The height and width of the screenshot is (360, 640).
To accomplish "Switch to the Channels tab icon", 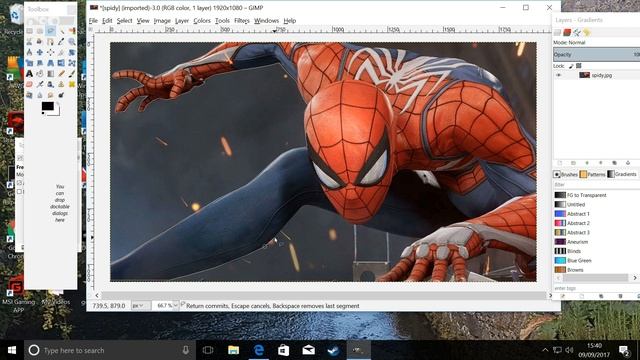I will 567,32.
